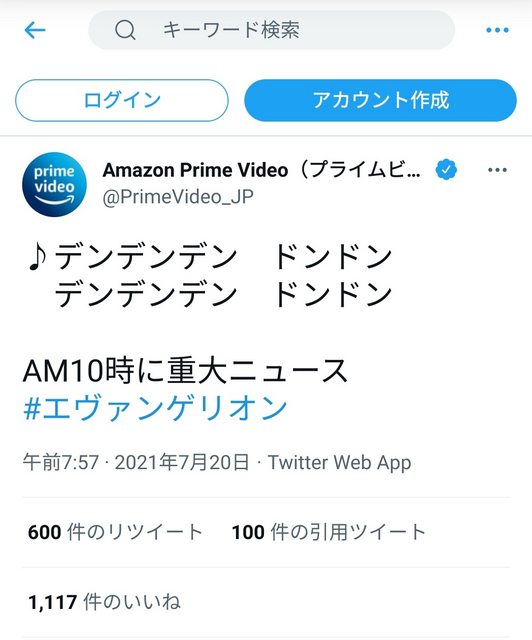Click the 午前7:57 timestamp
This screenshot has width=532, height=640.
point(60,462)
